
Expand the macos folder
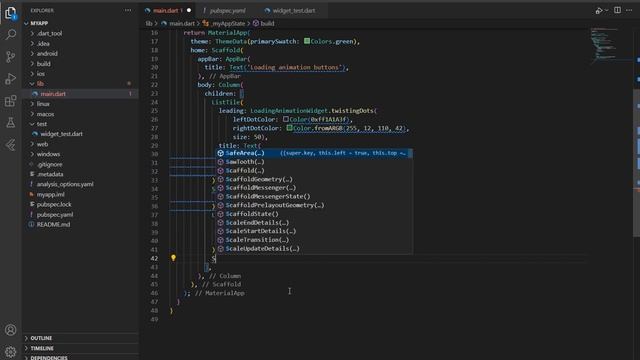click(x=45, y=114)
